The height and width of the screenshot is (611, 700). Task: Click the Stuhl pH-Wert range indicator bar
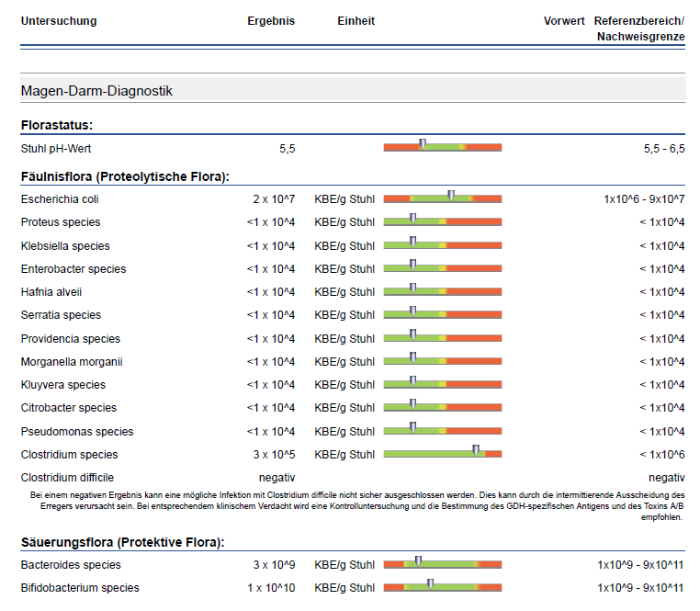(x=443, y=147)
